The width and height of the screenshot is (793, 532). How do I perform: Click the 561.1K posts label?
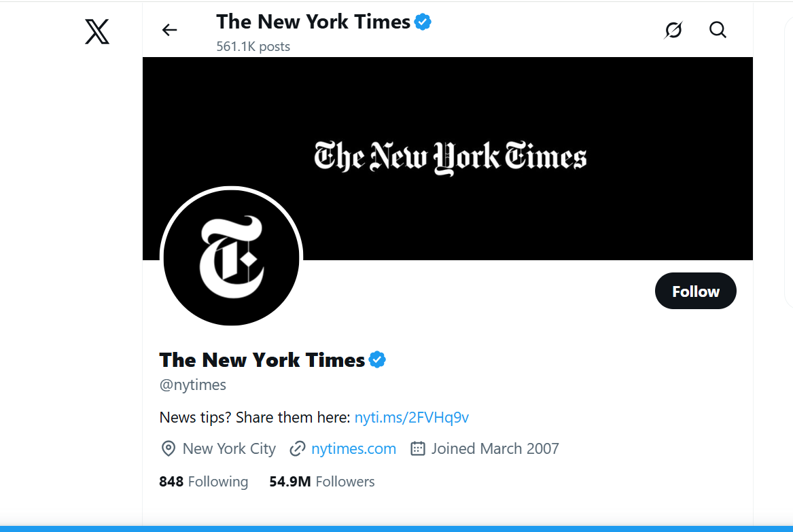[253, 46]
